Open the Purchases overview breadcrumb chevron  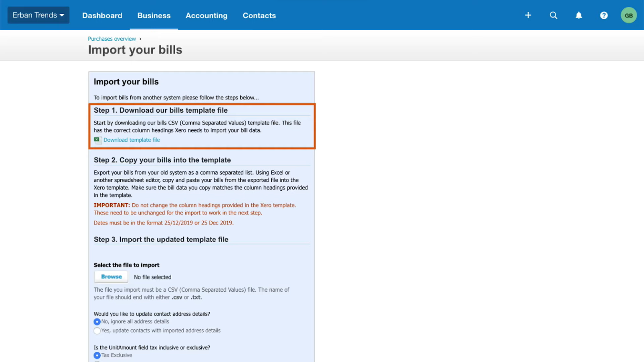(140, 39)
